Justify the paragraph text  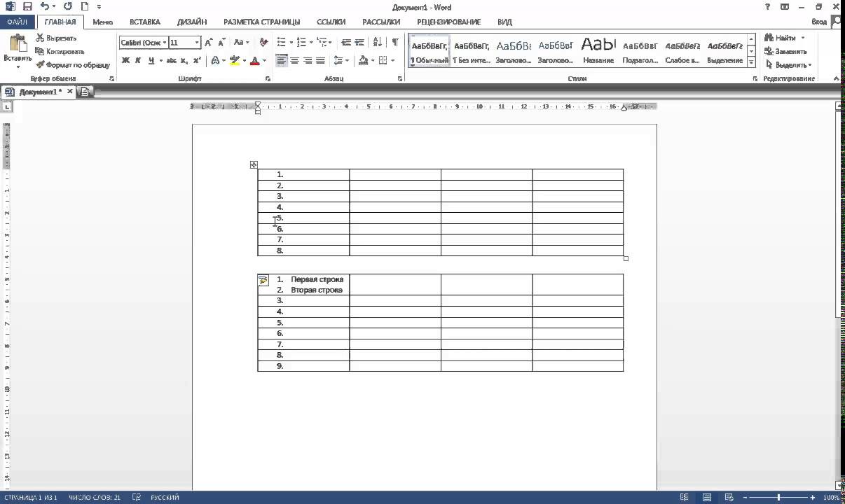pos(320,60)
